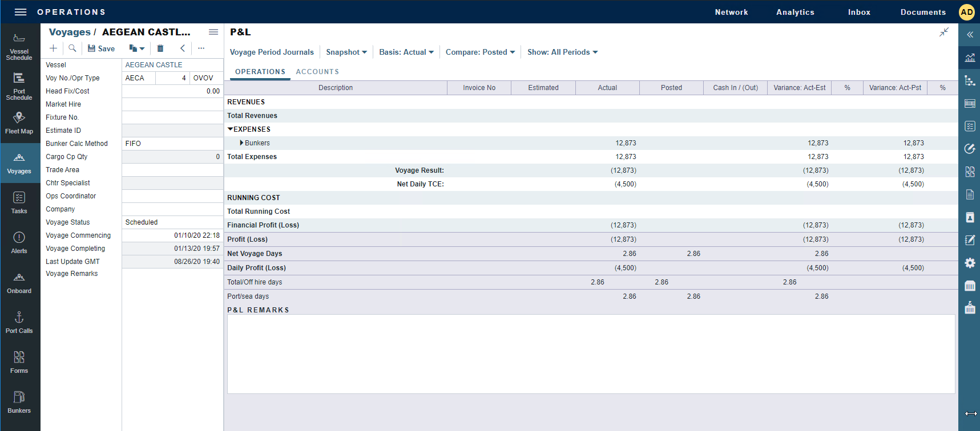Open the Snapshot dropdown

point(346,52)
